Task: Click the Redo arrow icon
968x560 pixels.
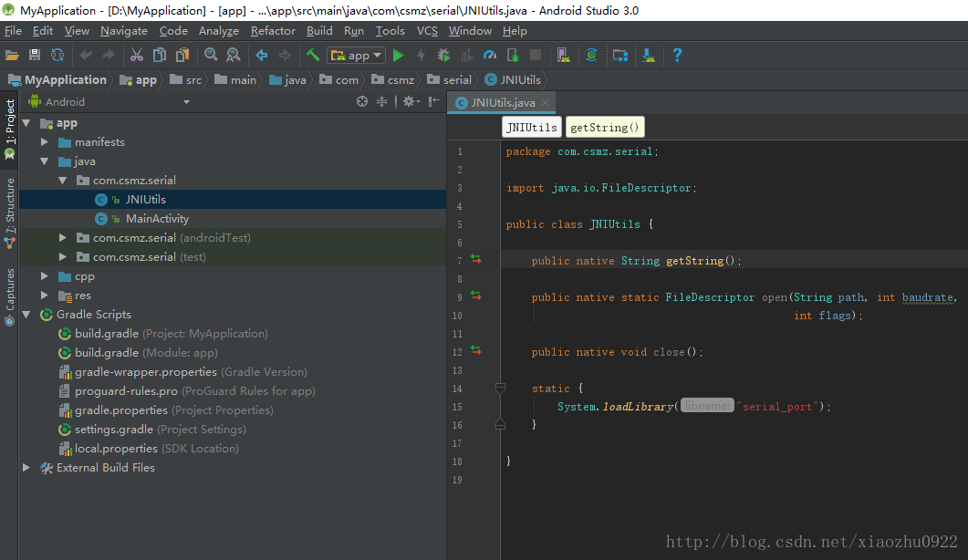Action: [x=108, y=55]
